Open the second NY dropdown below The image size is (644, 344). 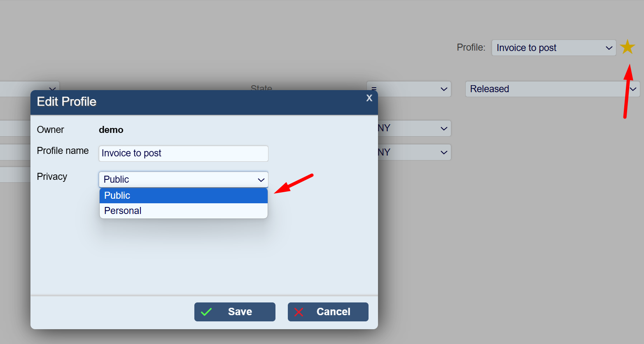pyautogui.click(x=414, y=152)
